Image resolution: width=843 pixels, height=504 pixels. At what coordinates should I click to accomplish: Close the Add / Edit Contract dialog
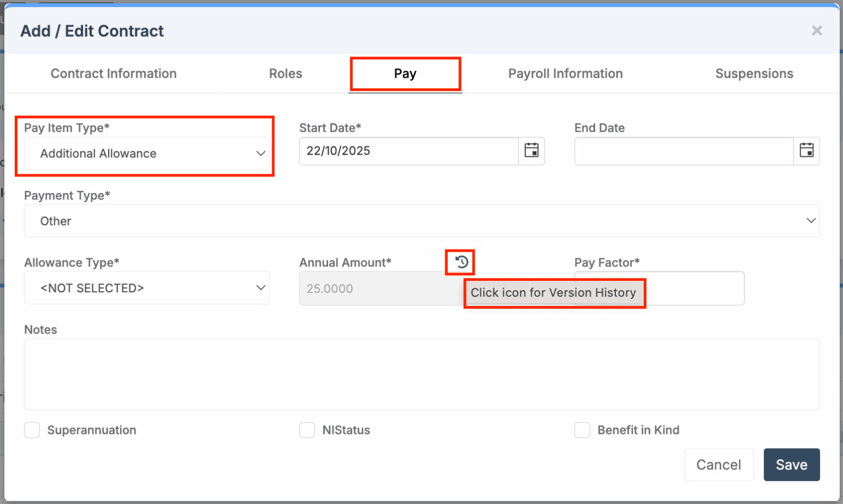(817, 31)
